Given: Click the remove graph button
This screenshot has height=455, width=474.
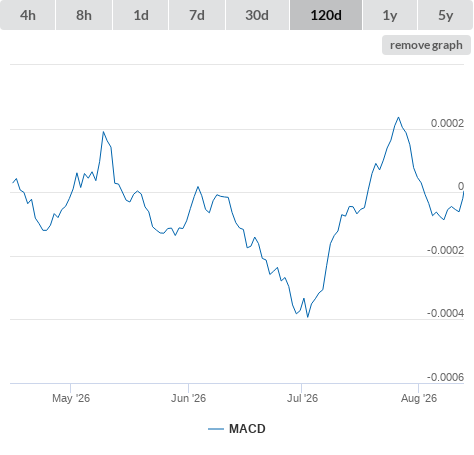Looking at the screenshot, I should (426, 45).
